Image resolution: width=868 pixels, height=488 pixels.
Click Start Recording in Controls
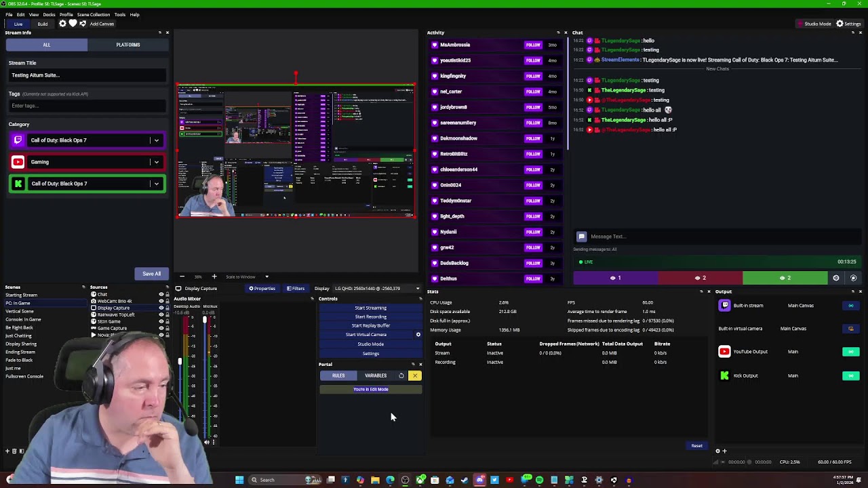point(371,317)
